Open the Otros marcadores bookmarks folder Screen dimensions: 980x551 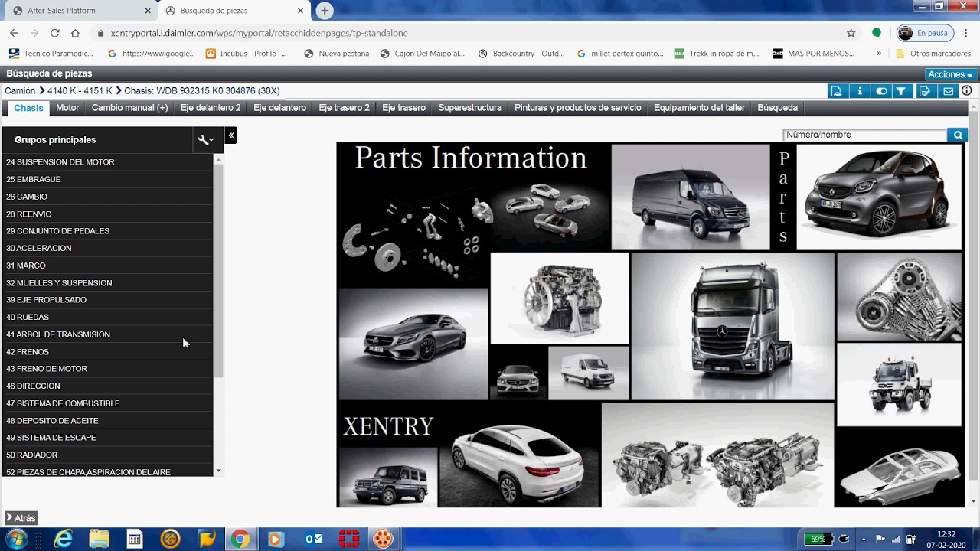[933, 54]
